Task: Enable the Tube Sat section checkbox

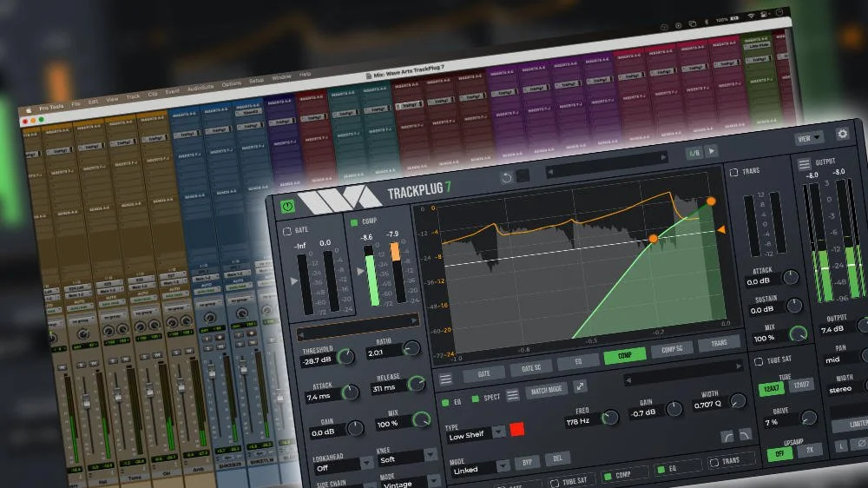Action: tap(759, 362)
